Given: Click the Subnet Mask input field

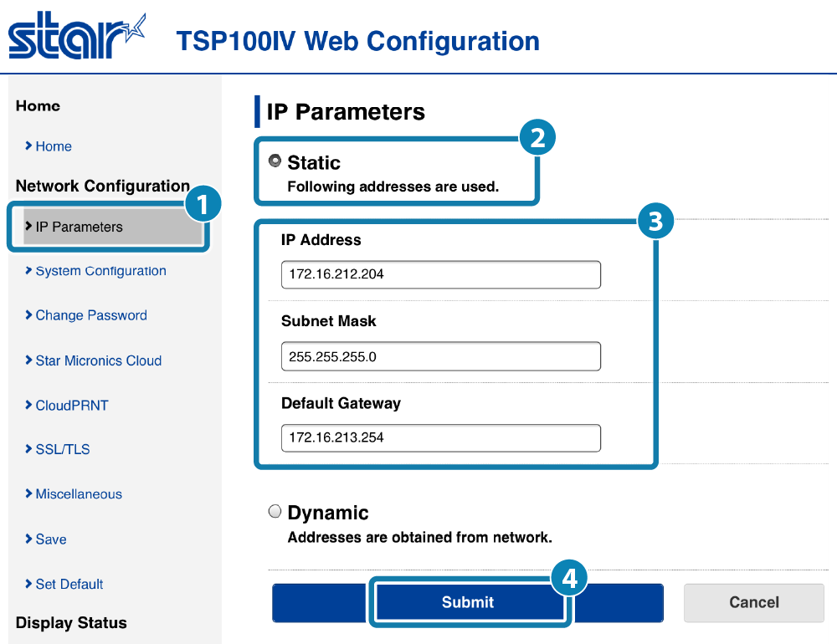Looking at the screenshot, I should [x=441, y=356].
